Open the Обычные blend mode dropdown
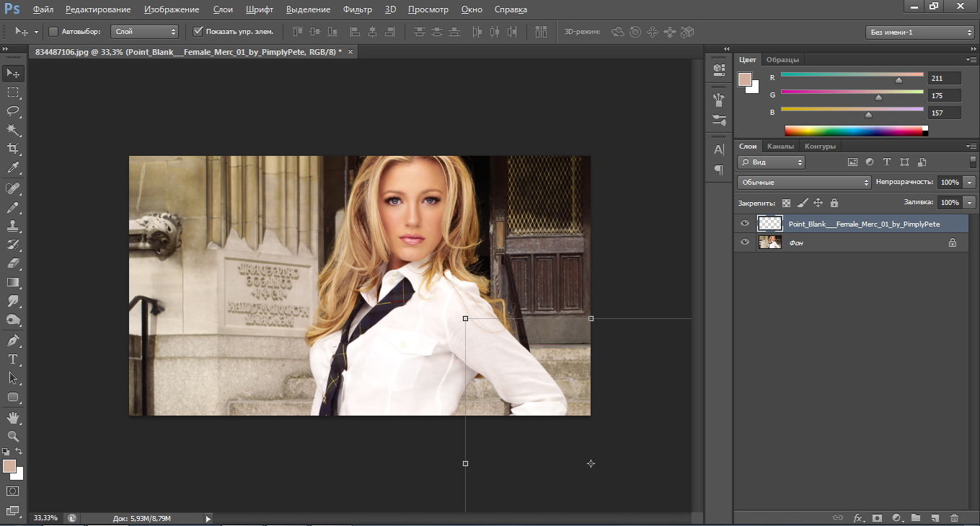980x526 pixels. point(804,183)
